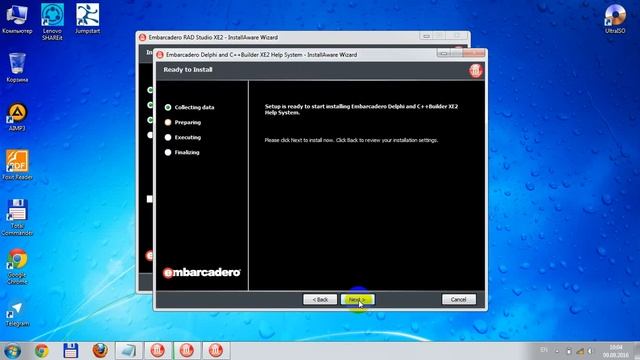Open Chrome from the taskbar
Image resolution: width=640 pixels, height=360 pixels.
[41, 351]
